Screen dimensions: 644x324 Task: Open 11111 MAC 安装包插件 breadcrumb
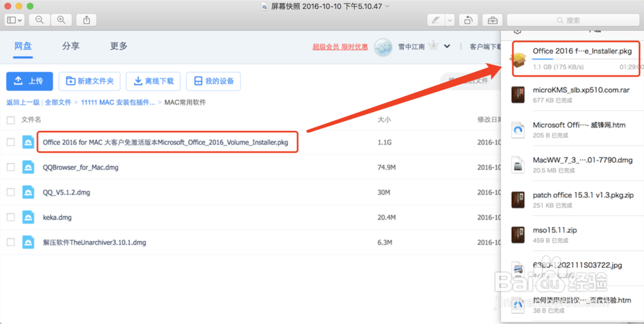point(118,102)
